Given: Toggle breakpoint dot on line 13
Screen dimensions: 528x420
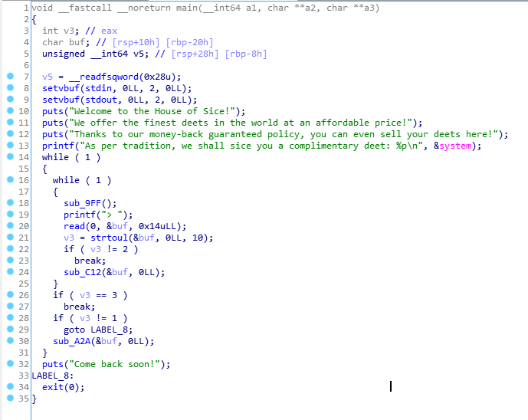Looking at the screenshot, I should coord(11,145).
